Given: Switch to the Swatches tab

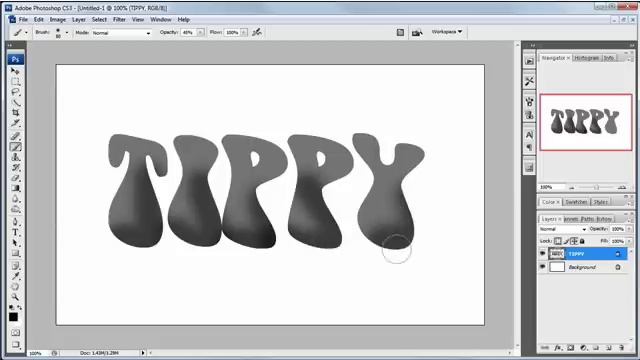Looking at the screenshot, I should click(x=576, y=202).
